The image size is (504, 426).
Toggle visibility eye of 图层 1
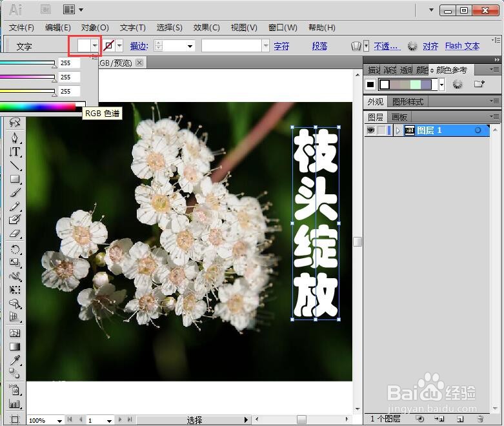[x=370, y=130]
